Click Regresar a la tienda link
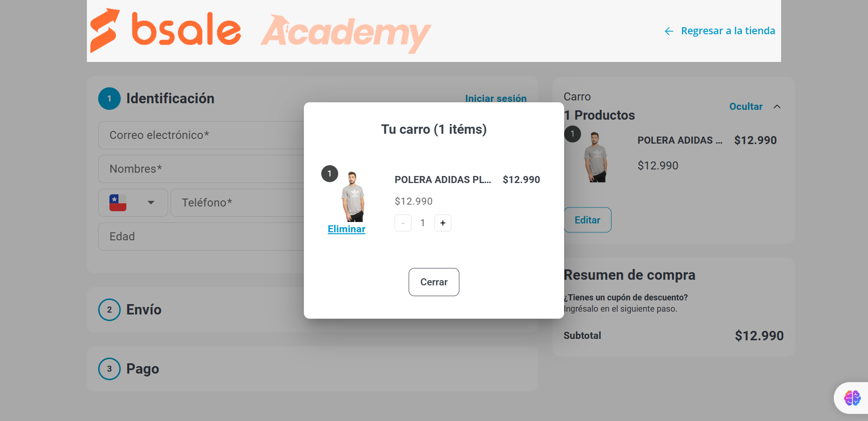The height and width of the screenshot is (421, 868). 728,31
